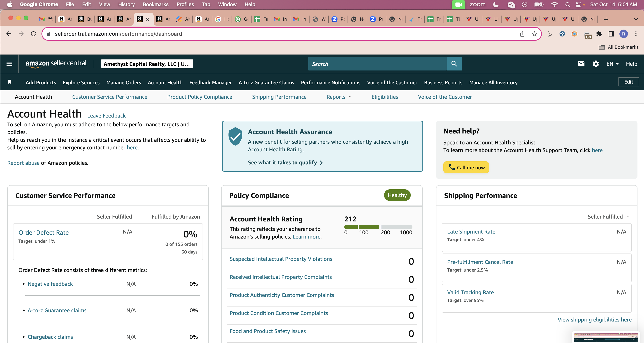
Task: Open the Chrome History menu
Action: 126,4
